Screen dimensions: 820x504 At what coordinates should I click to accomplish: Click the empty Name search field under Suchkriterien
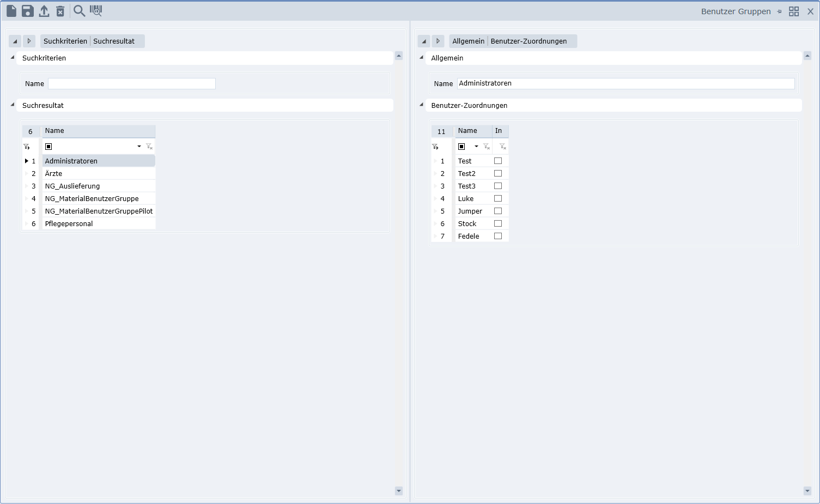pyautogui.click(x=132, y=83)
